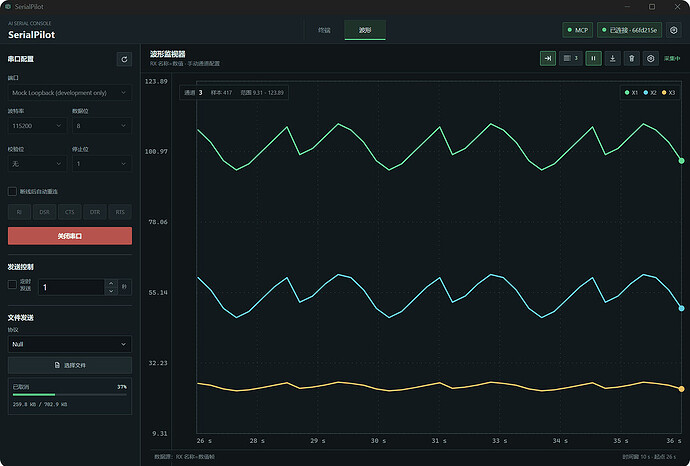This screenshot has height=466, width=690.
Task: Click the red close serial port button
Action: [x=70, y=236]
